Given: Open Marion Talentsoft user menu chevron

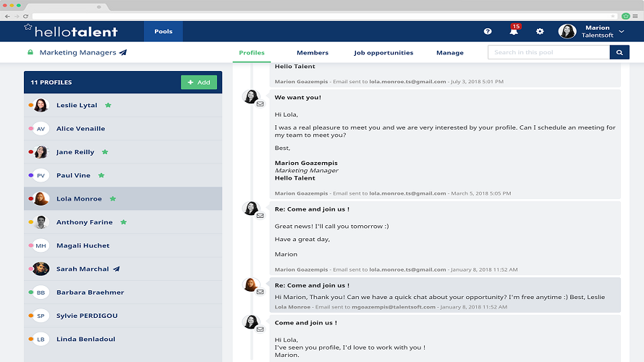Looking at the screenshot, I should coord(622,32).
